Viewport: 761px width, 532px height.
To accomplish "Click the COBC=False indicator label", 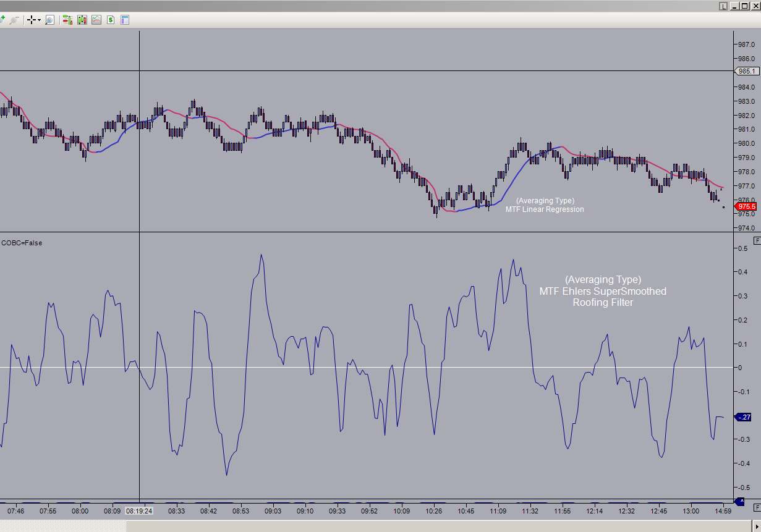I will (22, 243).
